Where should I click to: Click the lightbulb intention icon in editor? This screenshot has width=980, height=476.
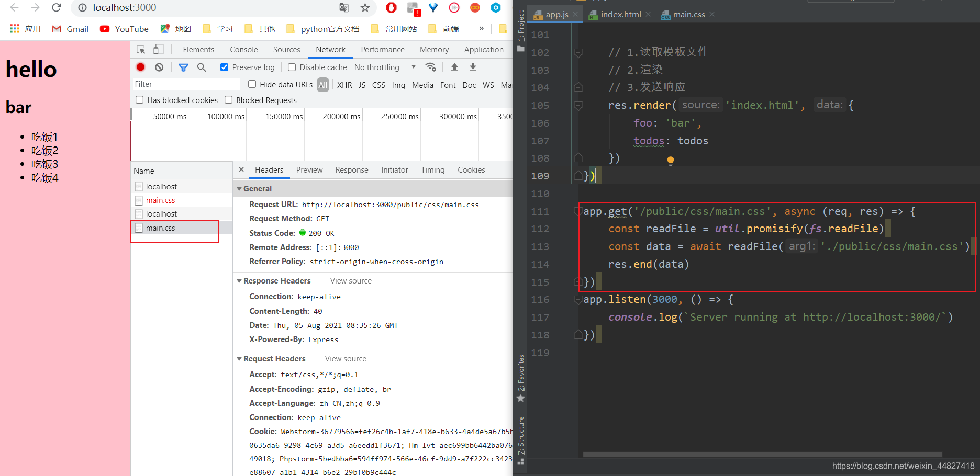pos(670,161)
